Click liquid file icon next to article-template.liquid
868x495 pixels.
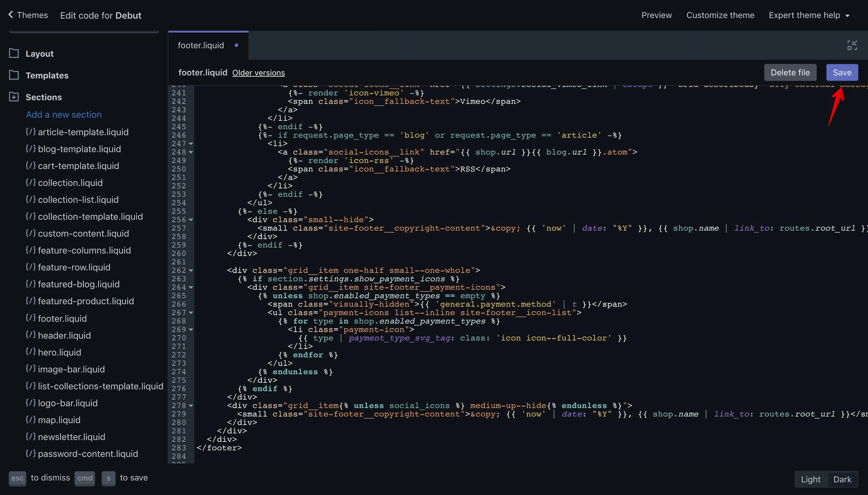click(x=30, y=131)
